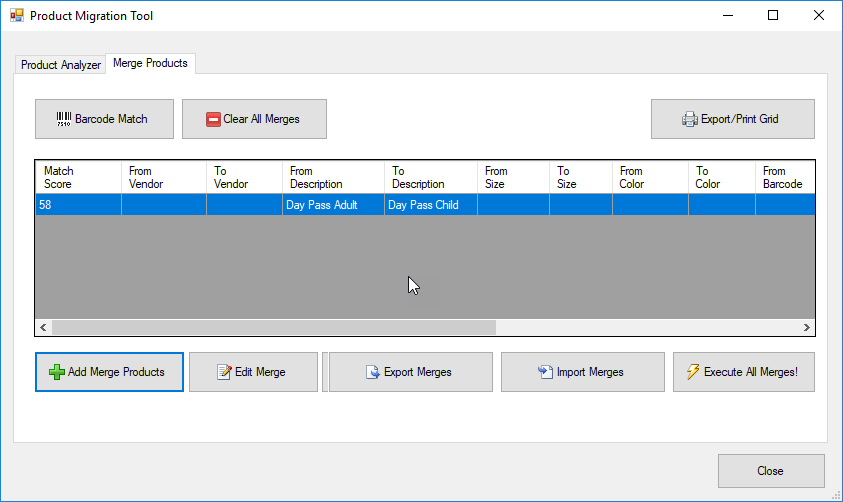Click the barcode icon on Barcode Match
The width and height of the screenshot is (843, 502).
(x=63, y=119)
